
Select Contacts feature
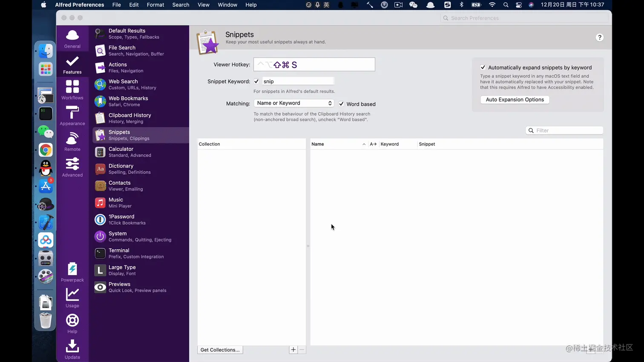(141, 185)
